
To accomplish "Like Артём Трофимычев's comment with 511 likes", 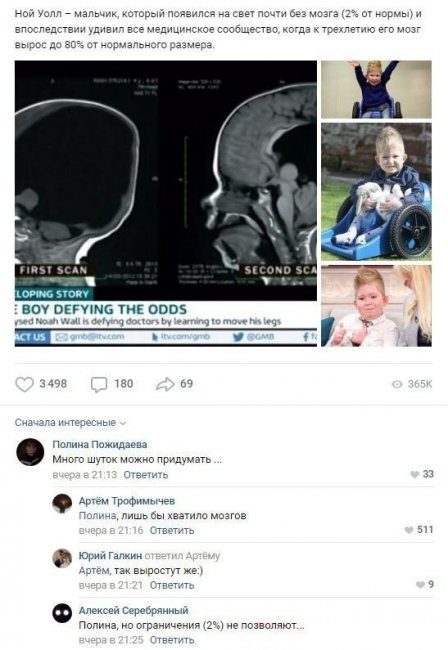I will point(409,530).
